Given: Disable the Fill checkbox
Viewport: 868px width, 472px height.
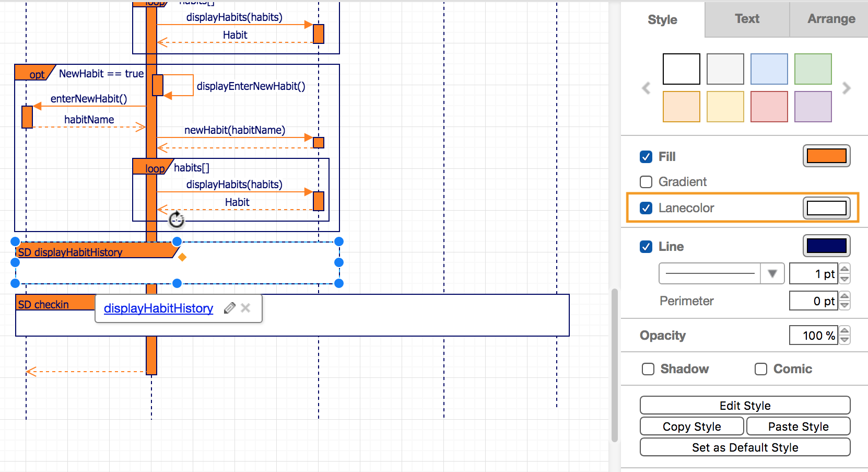Looking at the screenshot, I should [x=646, y=156].
